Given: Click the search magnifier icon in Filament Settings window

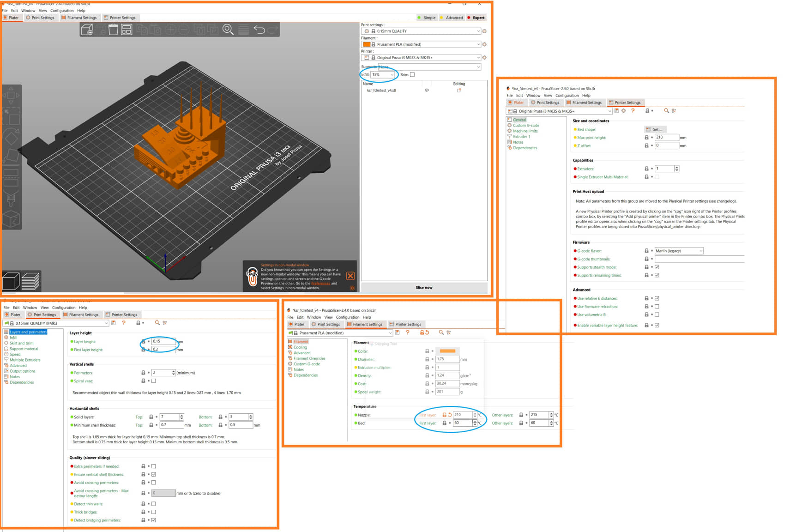Looking at the screenshot, I should tap(441, 332).
